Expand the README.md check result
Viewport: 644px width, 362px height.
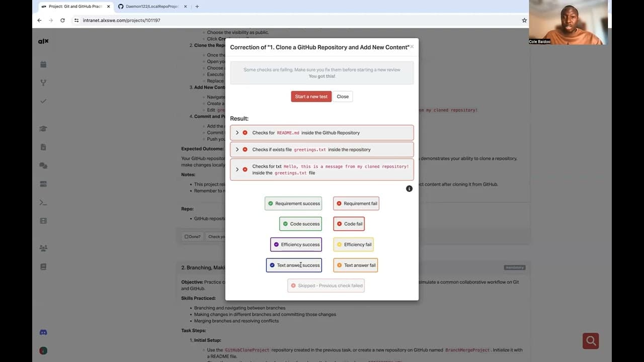click(237, 133)
